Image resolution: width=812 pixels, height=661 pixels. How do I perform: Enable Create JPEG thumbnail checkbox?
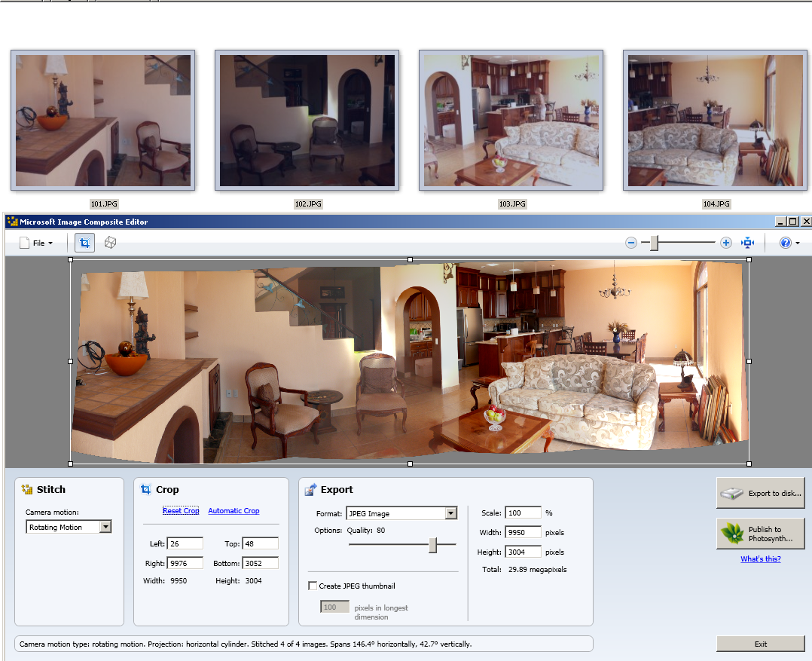pos(313,586)
